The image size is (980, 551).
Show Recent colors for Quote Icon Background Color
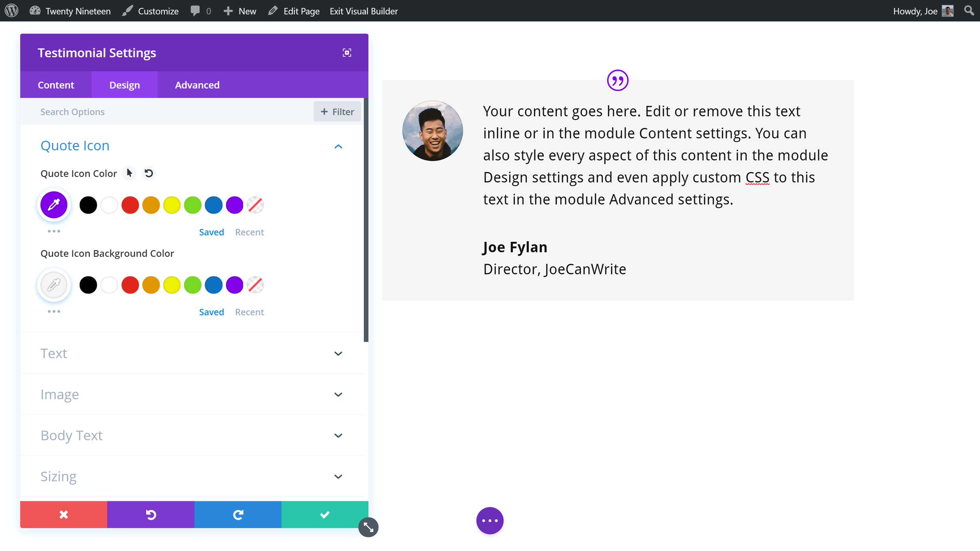tap(249, 312)
